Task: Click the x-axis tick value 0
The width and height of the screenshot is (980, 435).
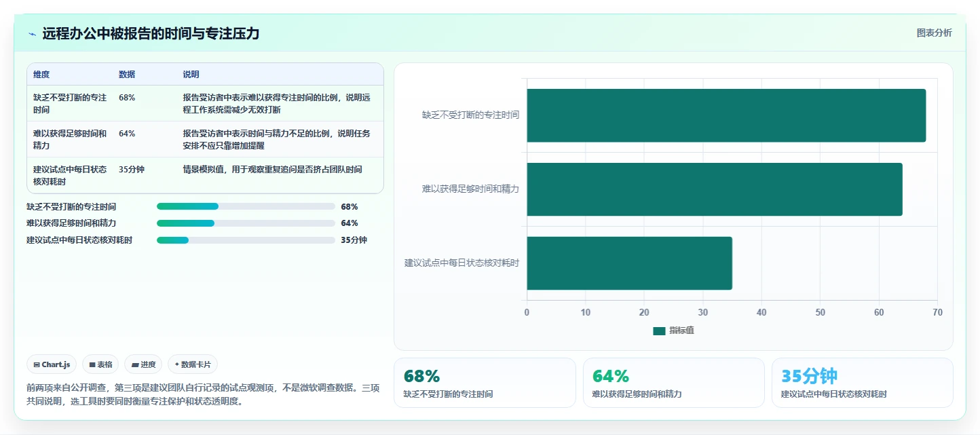Action: tap(527, 312)
